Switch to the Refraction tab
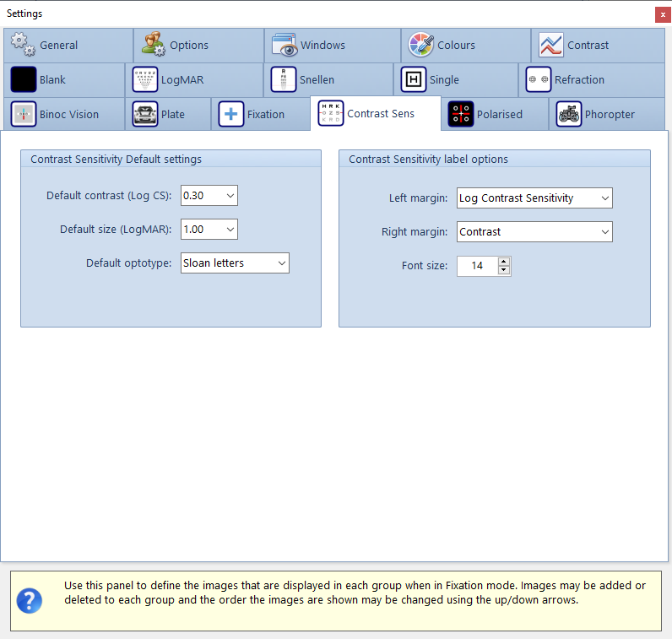The width and height of the screenshot is (672, 639). point(578,80)
